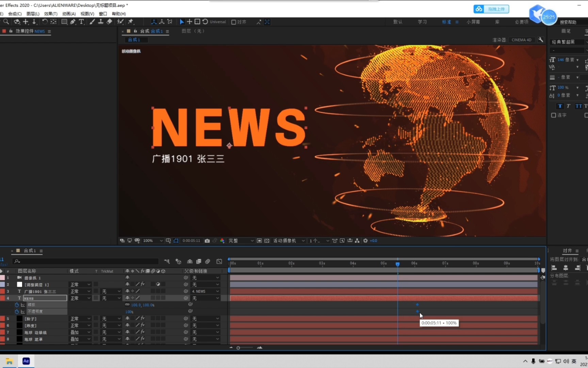Click the CINEMA 4D renderer button
This screenshot has height=368, width=588.
[521, 40]
